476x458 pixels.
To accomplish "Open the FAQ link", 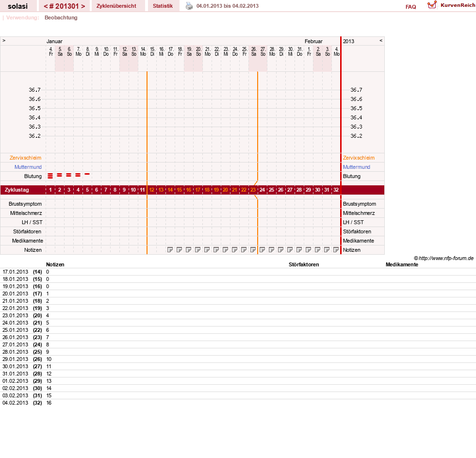I will (x=410, y=7).
